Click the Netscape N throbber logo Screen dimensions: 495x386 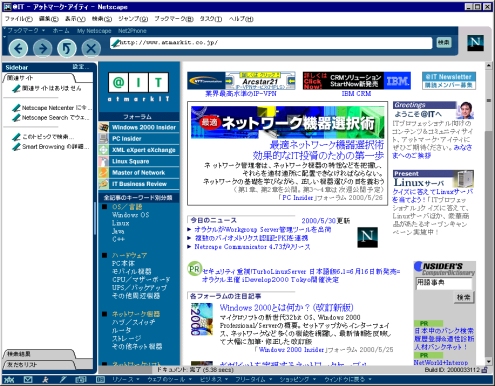click(475, 43)
